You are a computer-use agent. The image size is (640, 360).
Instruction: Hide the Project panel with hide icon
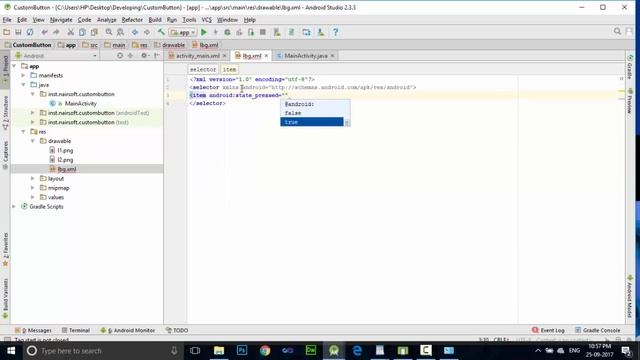coord(157,56)
